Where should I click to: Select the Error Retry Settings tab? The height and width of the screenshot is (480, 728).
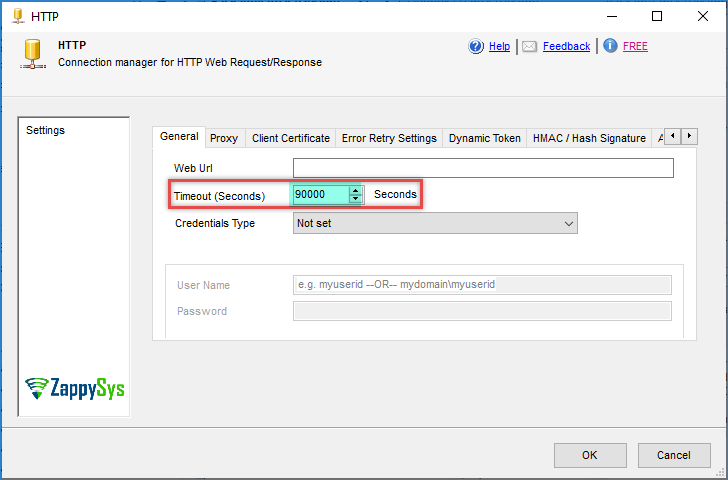click(389, 138)
